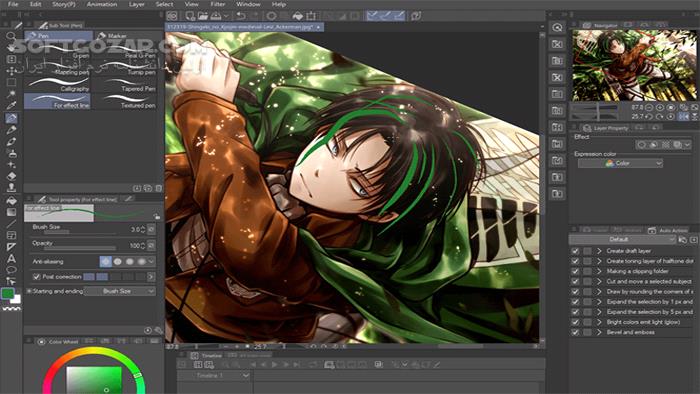Toggle the Flip horizontal icon in Navigator
700x394 pixels.
coord(683,116)
